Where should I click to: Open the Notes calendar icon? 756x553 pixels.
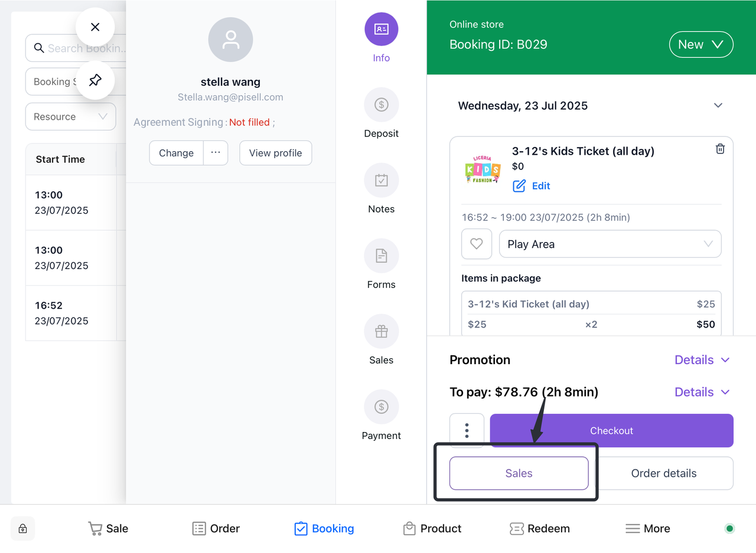point(381,181)
